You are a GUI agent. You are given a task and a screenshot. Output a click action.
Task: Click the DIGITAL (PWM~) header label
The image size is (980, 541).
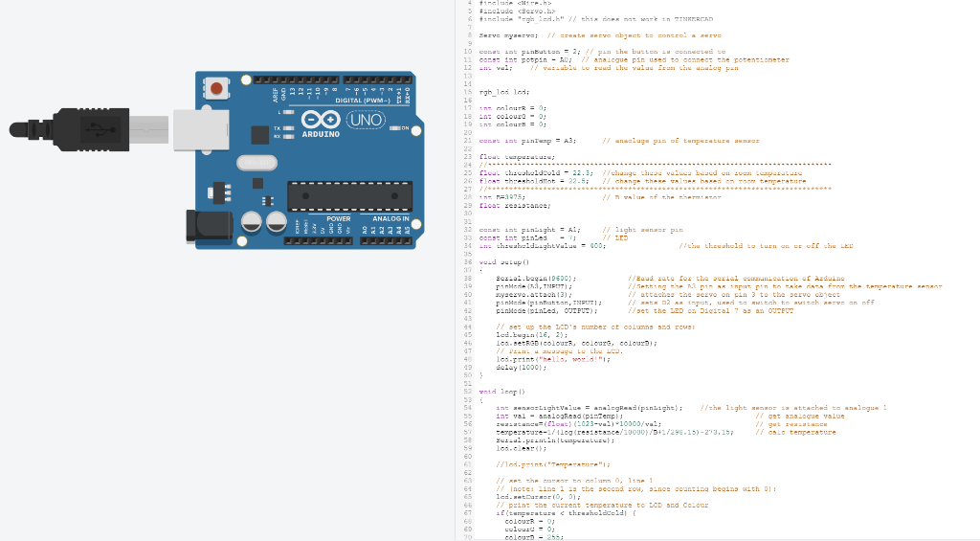coord(363,101)
